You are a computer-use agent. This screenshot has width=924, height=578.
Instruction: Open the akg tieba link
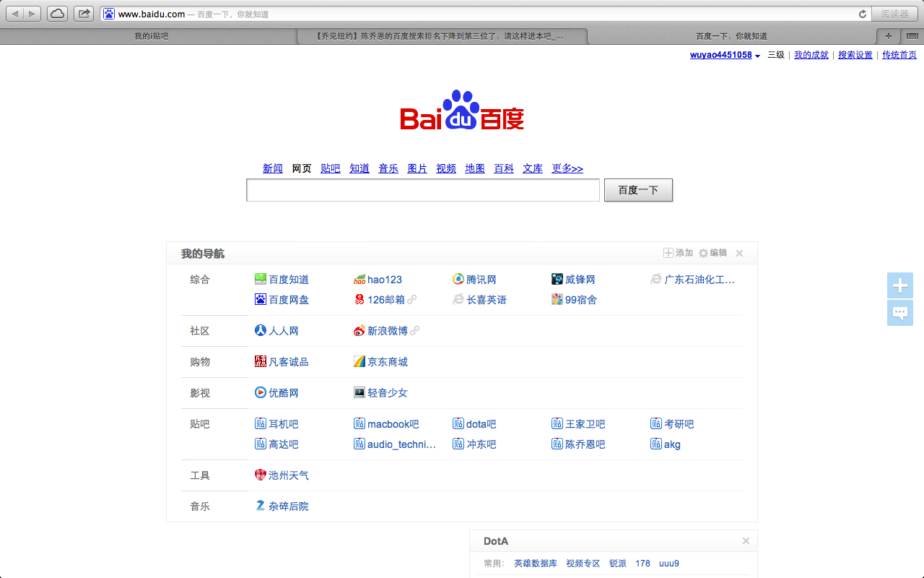tap(672, 444)
